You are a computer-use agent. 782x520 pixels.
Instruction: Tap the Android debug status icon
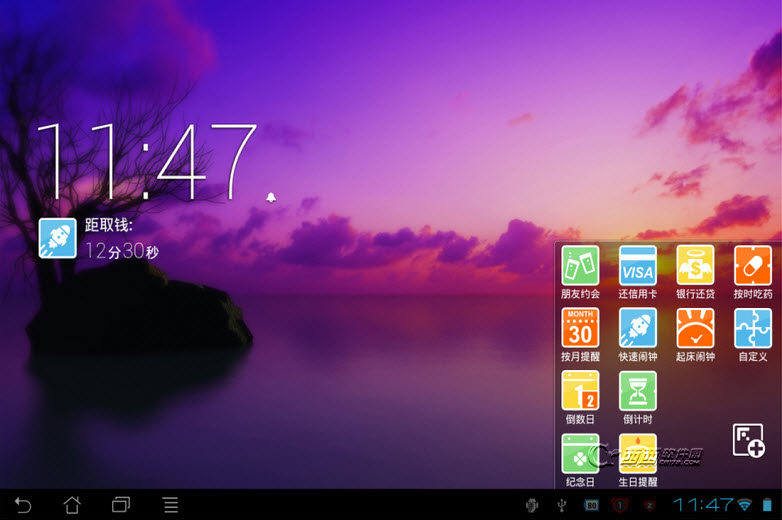(532, 506)
